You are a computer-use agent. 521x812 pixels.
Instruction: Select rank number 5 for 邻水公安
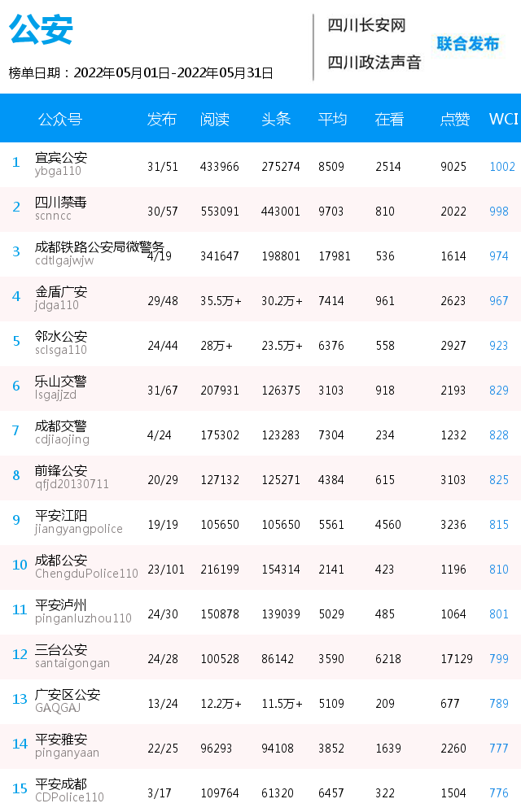(15, 341)
